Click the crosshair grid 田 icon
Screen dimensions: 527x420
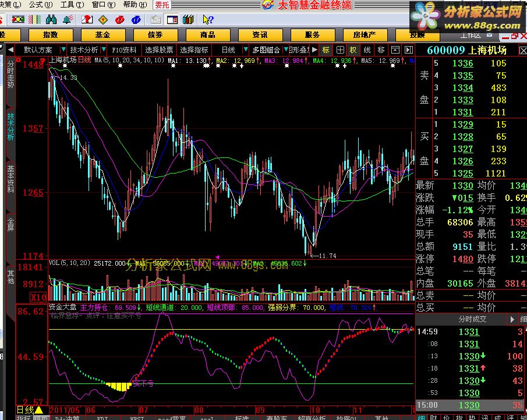coord(340,50)
